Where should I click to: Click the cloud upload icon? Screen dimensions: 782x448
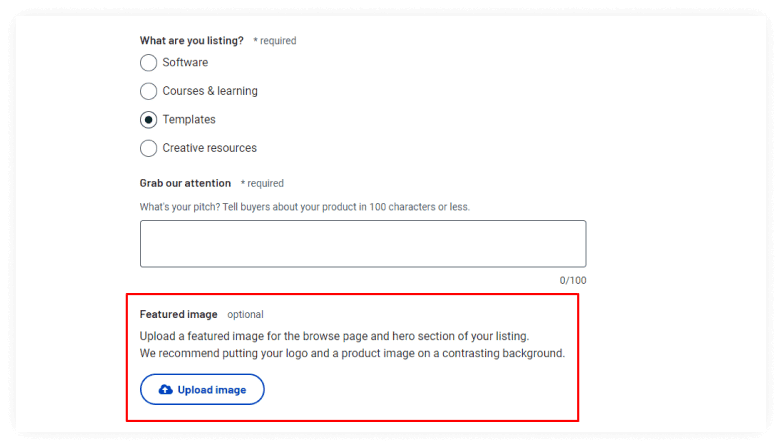pos(166,390)
